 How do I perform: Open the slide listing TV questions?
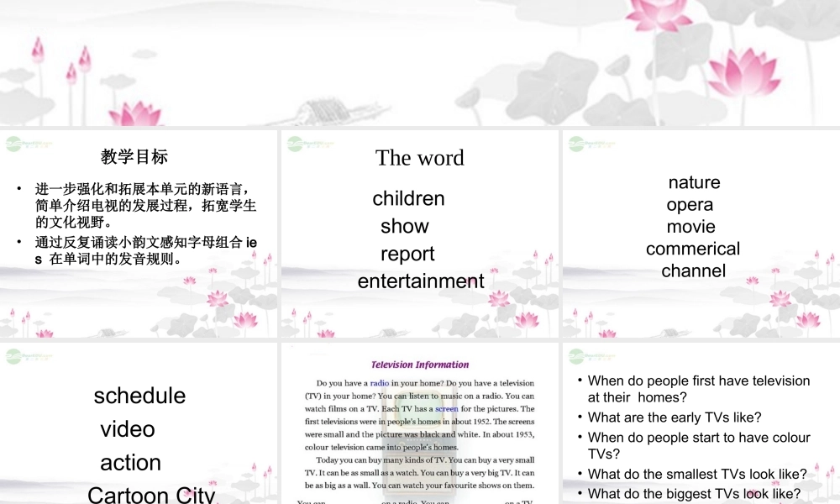coord(701,423)
